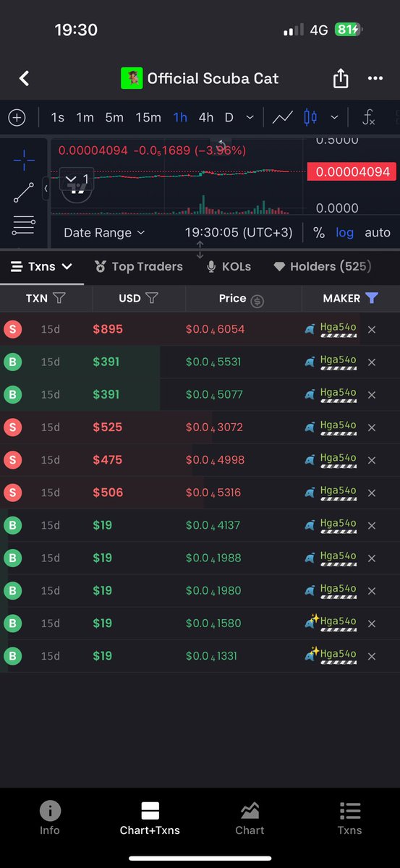Image resolution: width=400 pixels, height=868 pixels.
Task: Open the three-dot more options menu
Action: click(375, 78)
